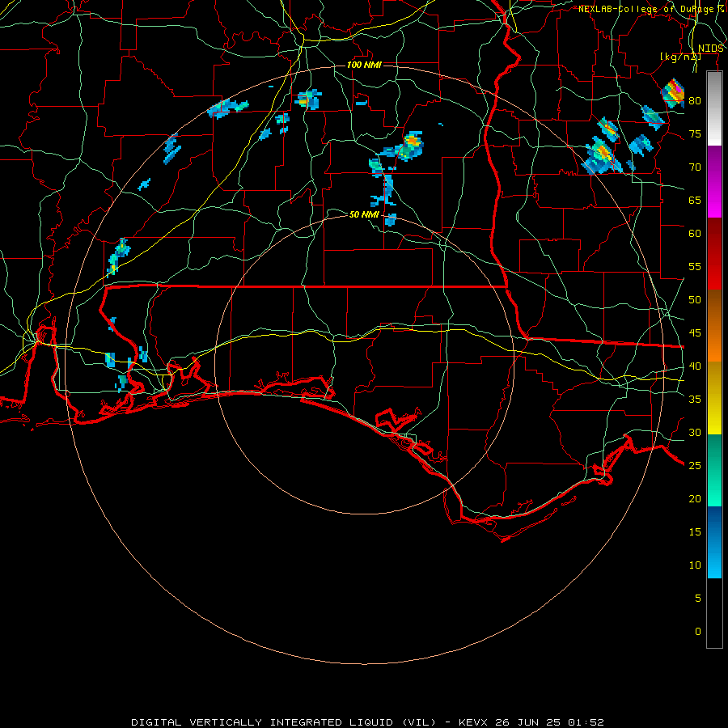Click the 100 NMI range ring label
Viewport: 728px width, 728px height.
coord(364,65)
